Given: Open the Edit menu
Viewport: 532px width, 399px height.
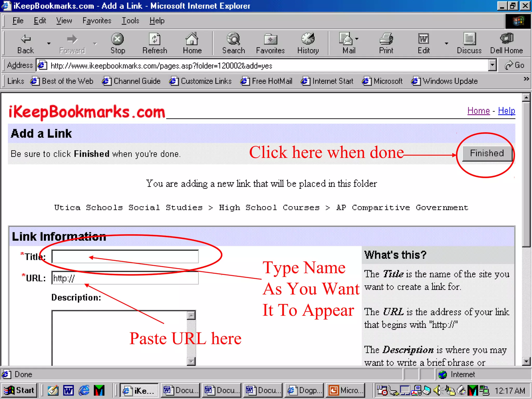Looking at the screenshot, I should click(40, 21).
